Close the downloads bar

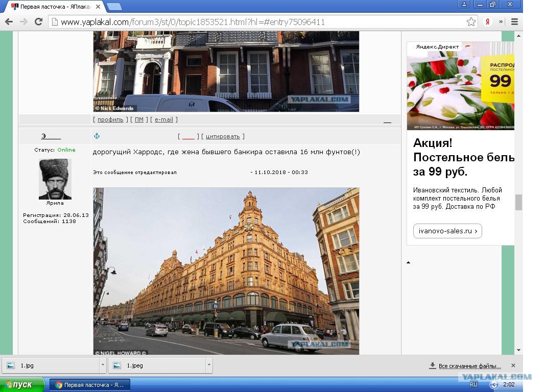click(x=513, y=365)
